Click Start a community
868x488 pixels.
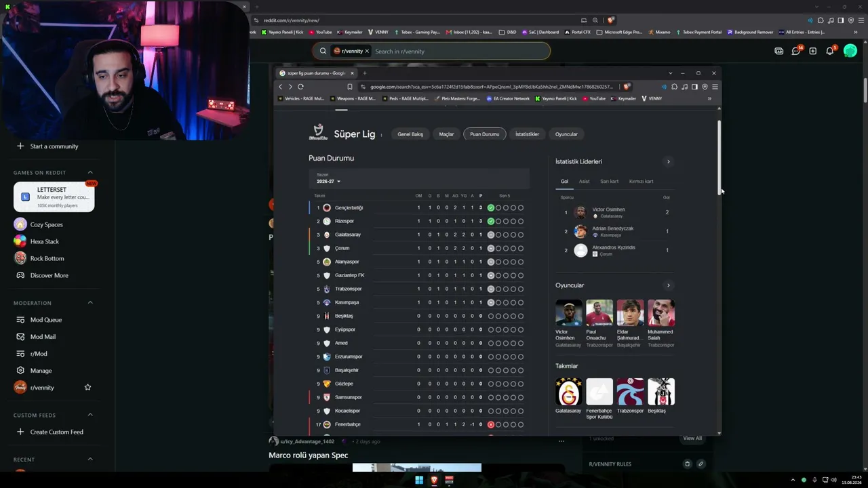[x=54, y=146]
